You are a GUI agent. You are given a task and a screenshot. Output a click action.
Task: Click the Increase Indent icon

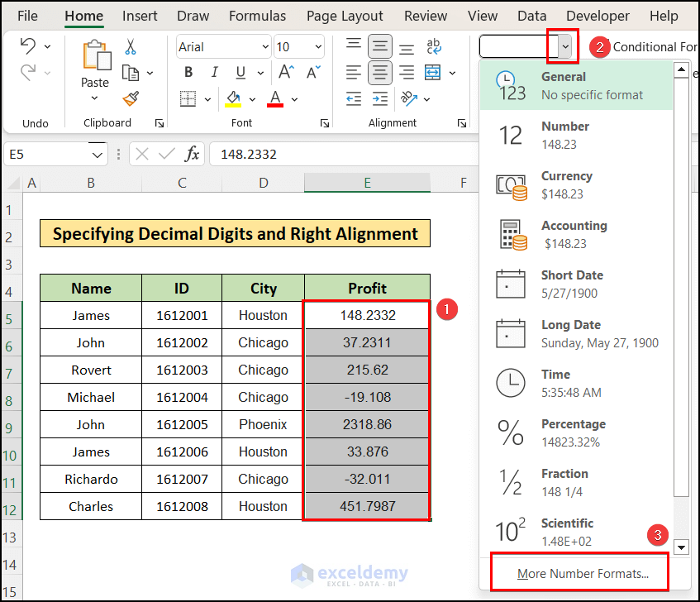point(380,99)
